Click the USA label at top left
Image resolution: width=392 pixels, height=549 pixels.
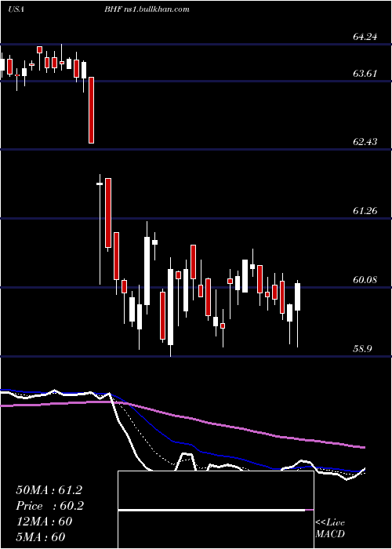pyautogui.click(x=16, y=9)
